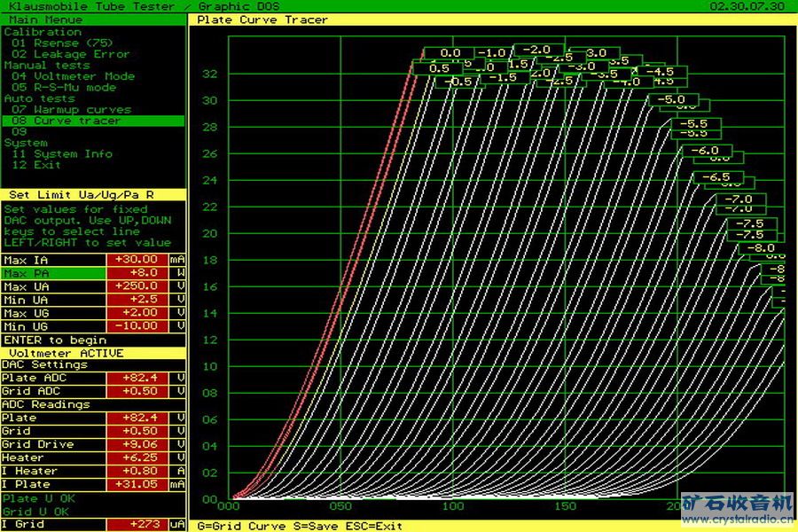
Task: Click the 0.5 grid curve label
Action: click(439, 68)
